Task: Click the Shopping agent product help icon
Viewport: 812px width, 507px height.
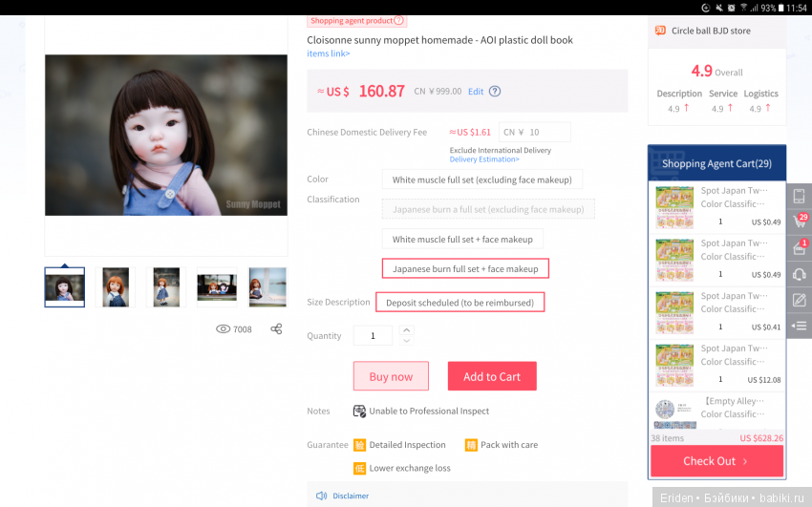Action: click(398, 20)
